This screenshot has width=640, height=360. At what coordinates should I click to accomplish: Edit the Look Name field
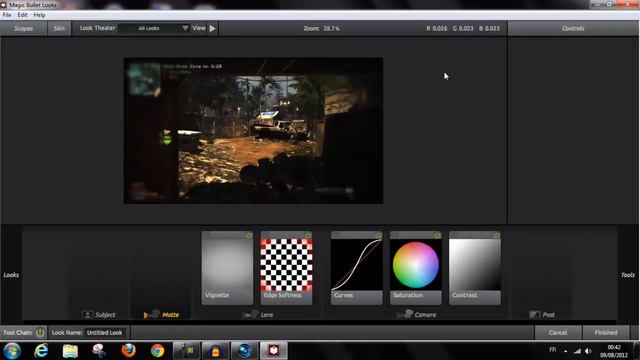click(105, 333)
